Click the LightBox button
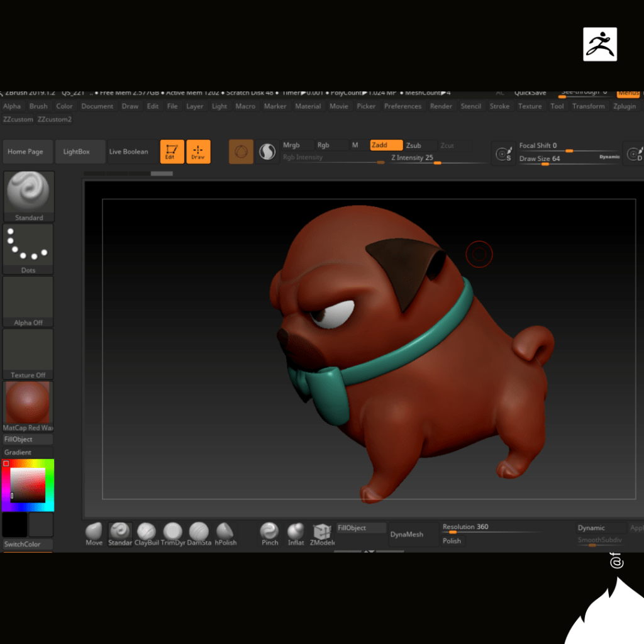Screen dimensions: 644x644 [x=77, y=152]
